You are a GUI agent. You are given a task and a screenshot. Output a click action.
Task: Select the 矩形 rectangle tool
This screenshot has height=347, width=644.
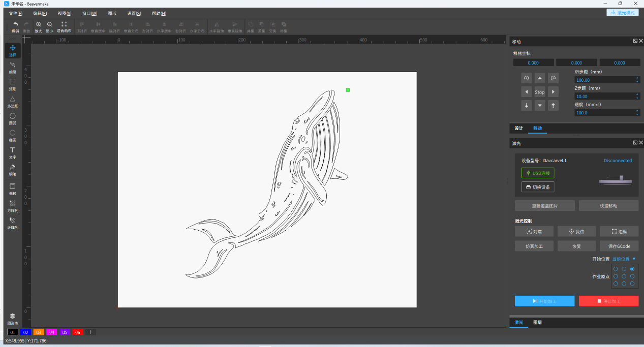click(x=13, y=84)
